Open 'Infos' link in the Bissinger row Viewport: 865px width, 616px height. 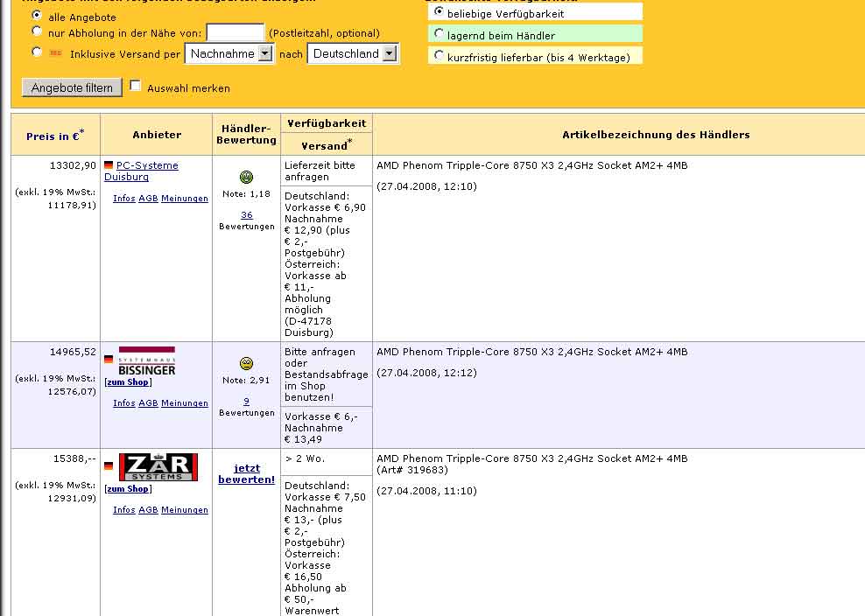pos(124,403)
